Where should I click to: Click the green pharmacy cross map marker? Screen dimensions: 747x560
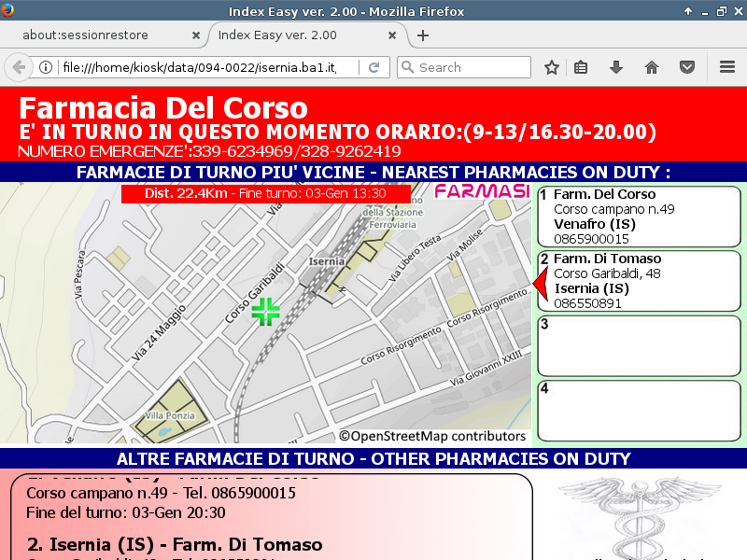pyautogui.click(x=266, y=312)
